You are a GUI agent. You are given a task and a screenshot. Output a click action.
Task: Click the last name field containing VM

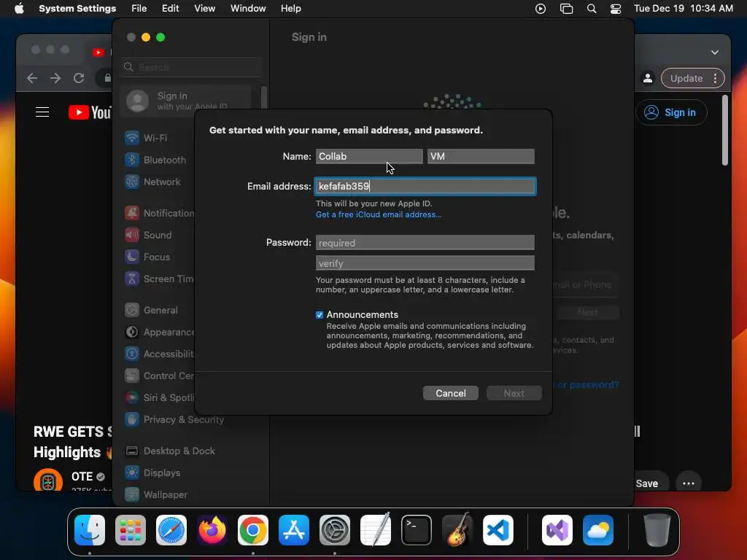pyautogui.click(x=481, y=156)
